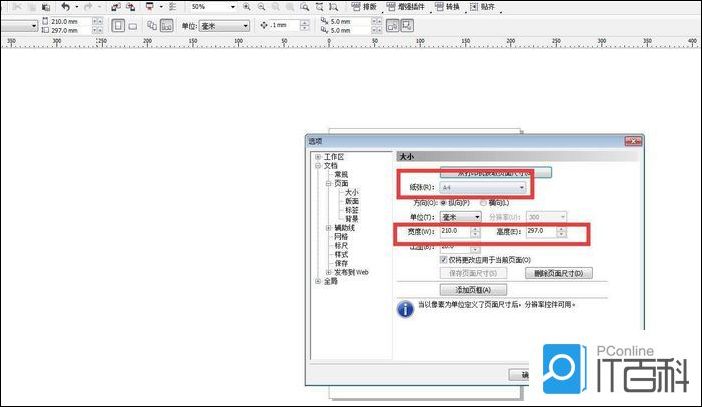Click the All Pages layout icon

tap(152, 26)
